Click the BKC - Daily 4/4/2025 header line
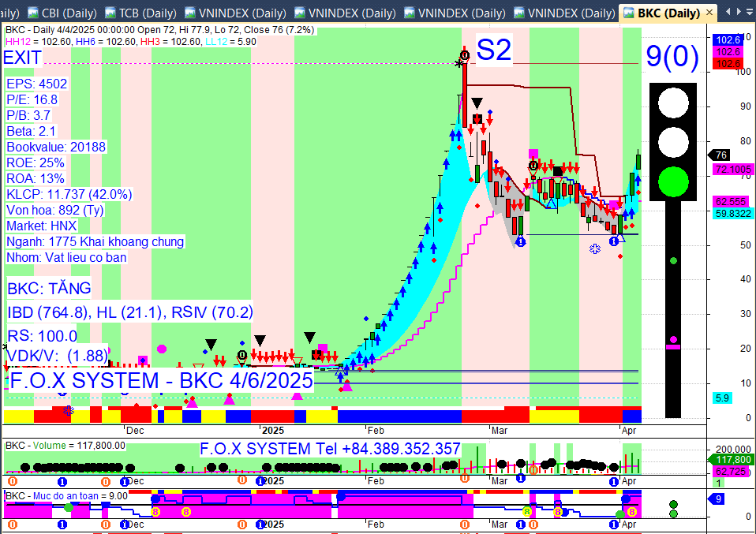The width and height of the screenshot is (756, 534). (x=159, y=30)
